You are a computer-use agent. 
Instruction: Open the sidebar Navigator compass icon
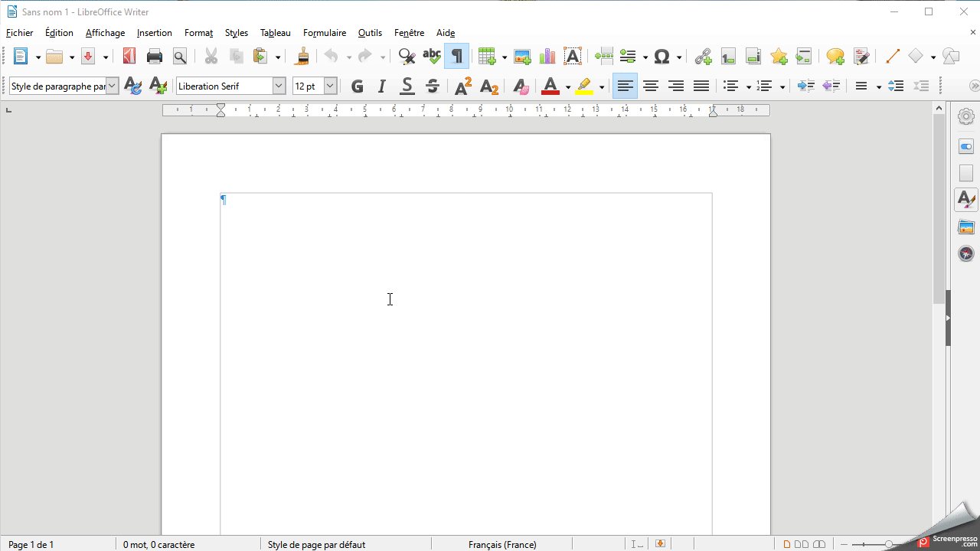pyautogui.click(x=966, y=253)
